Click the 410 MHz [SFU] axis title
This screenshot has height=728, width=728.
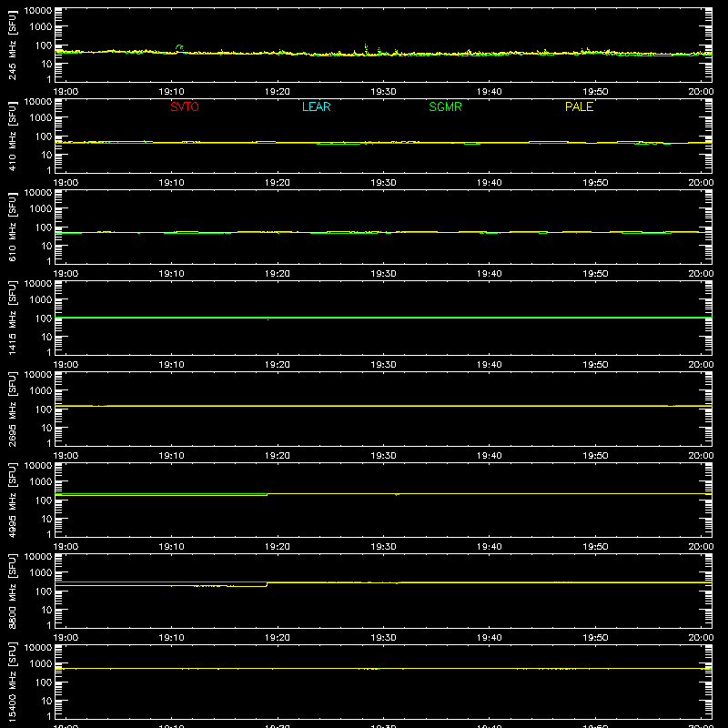click(x=13, y=136)
